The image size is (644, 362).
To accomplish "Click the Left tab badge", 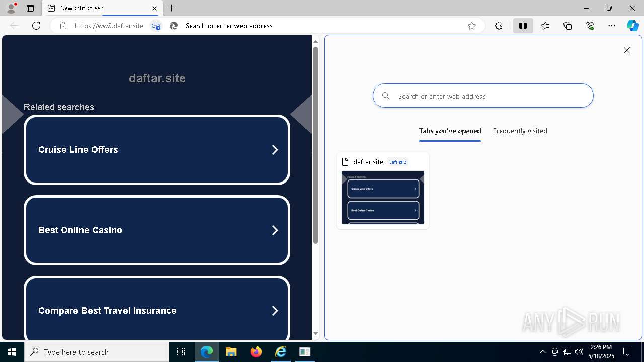I will (397, 162).
